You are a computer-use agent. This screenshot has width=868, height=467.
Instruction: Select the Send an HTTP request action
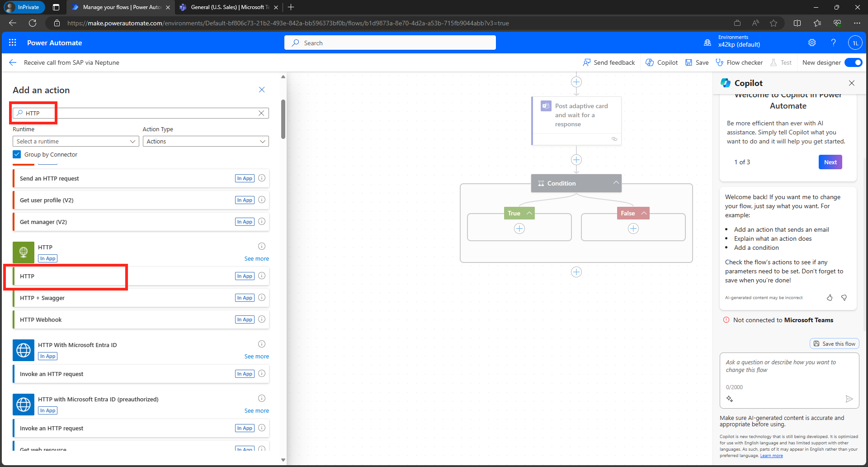141,178
